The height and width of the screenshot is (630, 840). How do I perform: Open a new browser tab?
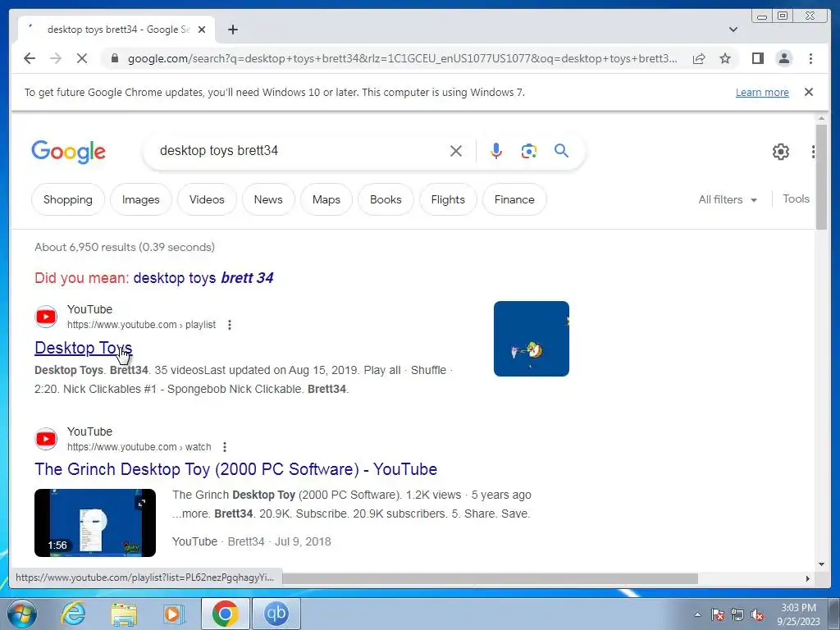[x=232, y=30]
